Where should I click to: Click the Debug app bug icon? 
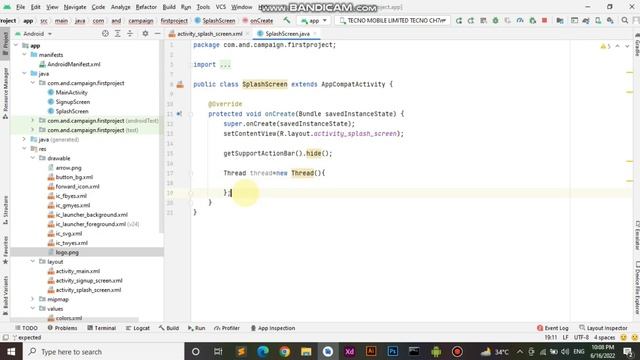[495, 20]
